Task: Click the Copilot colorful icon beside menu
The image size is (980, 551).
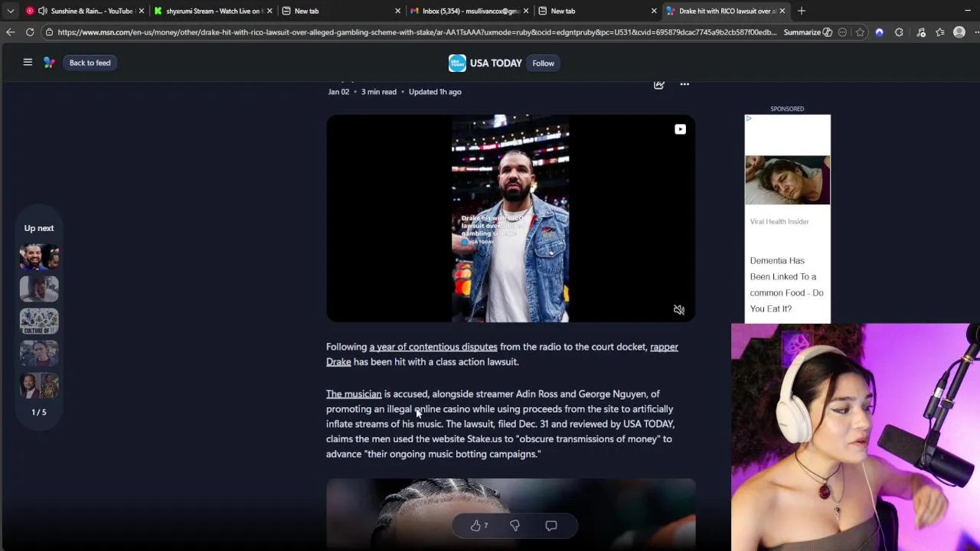Action: [49, 63]
